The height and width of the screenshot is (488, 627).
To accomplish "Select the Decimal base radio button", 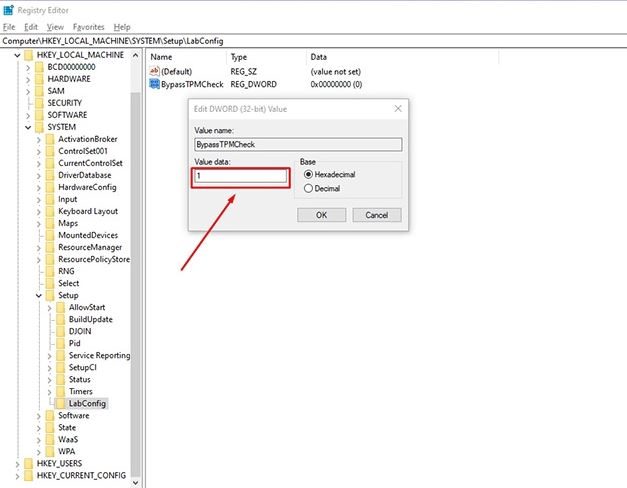I will coord(308,188).
